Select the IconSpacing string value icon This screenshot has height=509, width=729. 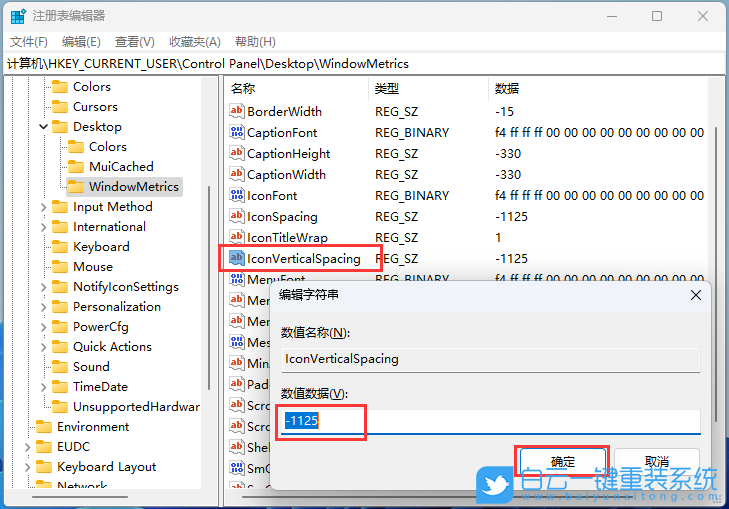(x=237, y=216)
